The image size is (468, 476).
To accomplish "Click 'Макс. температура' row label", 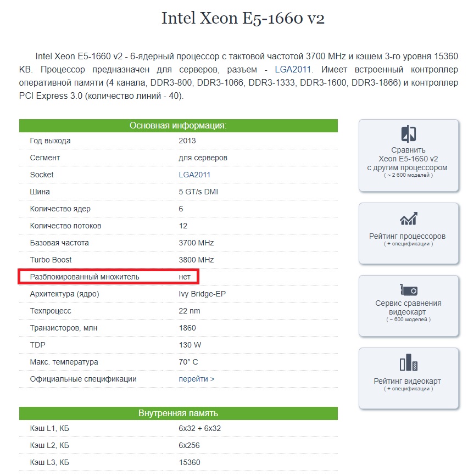I will pos(64,362).
